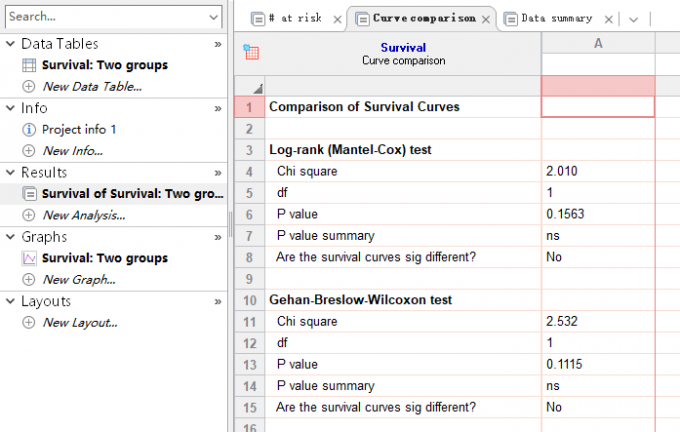680x432 pixels.
Task: Click the plus icon beside New Analysis
Action: (29, 215)
